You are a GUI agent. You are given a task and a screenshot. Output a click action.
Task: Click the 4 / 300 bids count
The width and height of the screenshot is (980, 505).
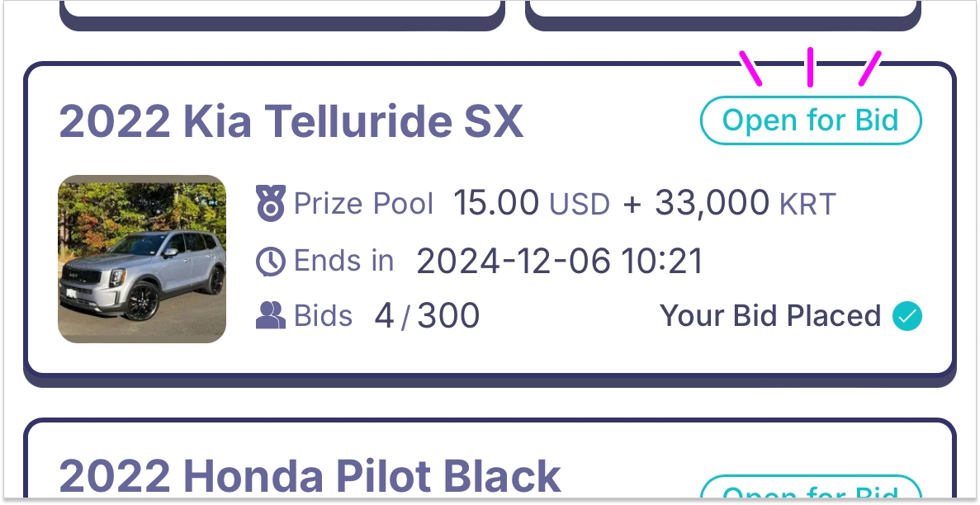point(427,316)
